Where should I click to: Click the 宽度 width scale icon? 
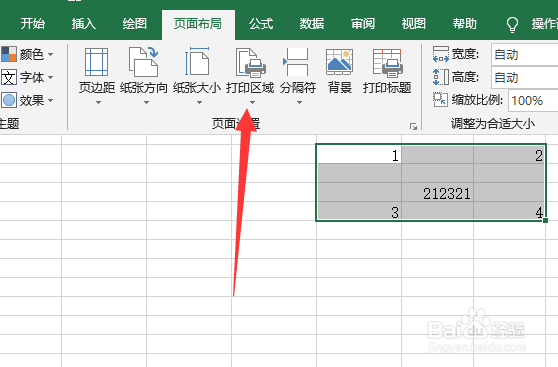pyautogui.click(x=441, y=54)
